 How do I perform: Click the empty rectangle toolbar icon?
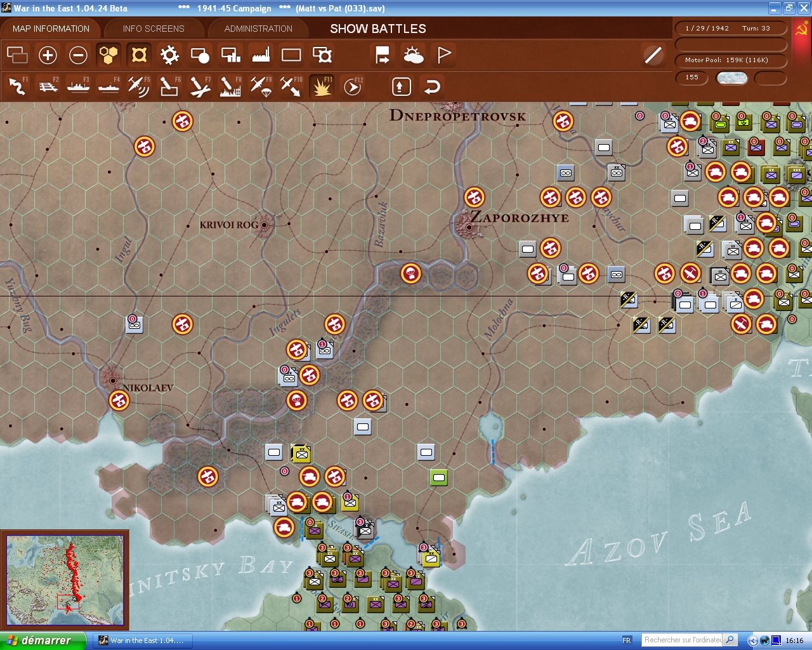tap(291, 55)
